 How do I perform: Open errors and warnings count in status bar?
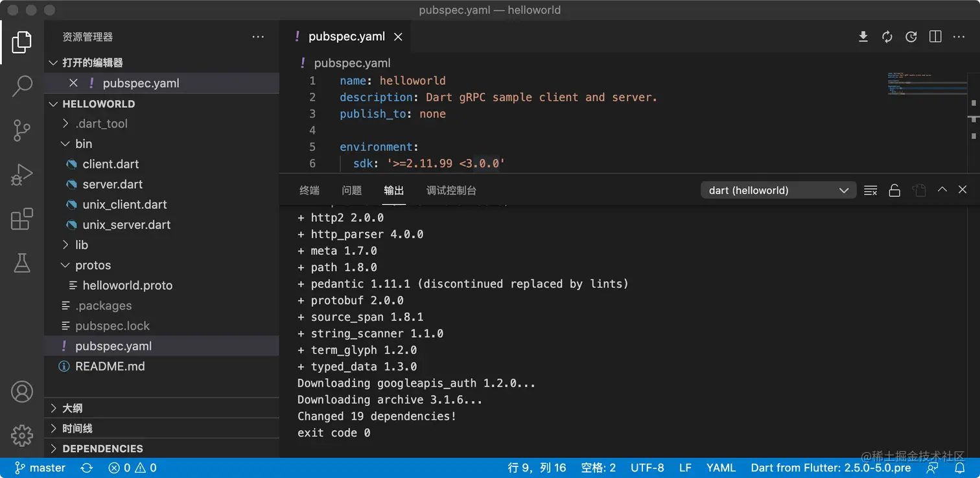132,468
